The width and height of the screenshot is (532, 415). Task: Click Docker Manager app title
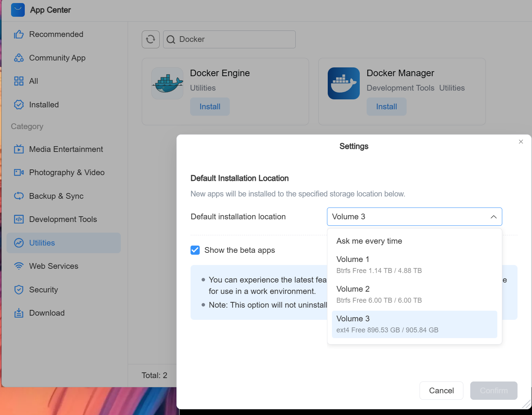point(400,73)
